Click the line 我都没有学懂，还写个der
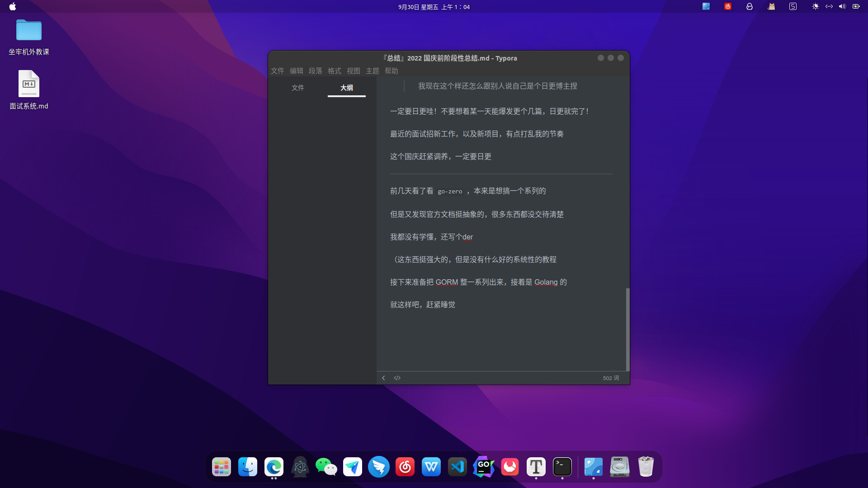This screenshot has height=488, width=868. pos(431,237)
